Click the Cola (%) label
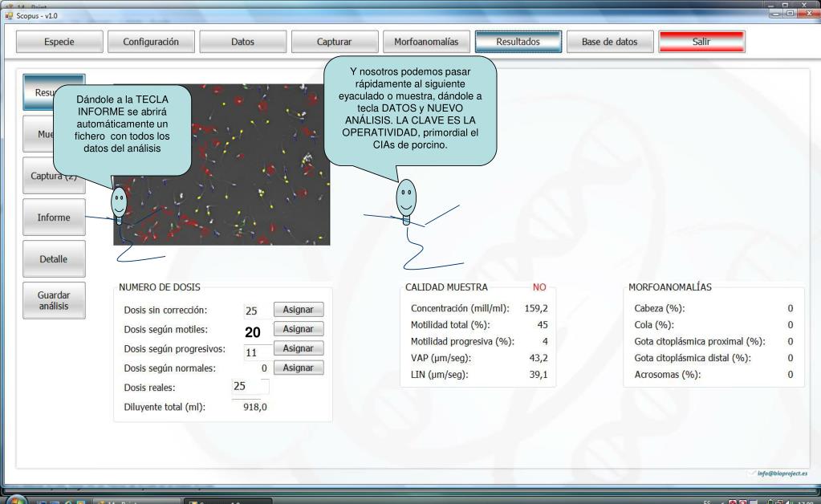Screen dimensions: 821x504 point(654,325)
